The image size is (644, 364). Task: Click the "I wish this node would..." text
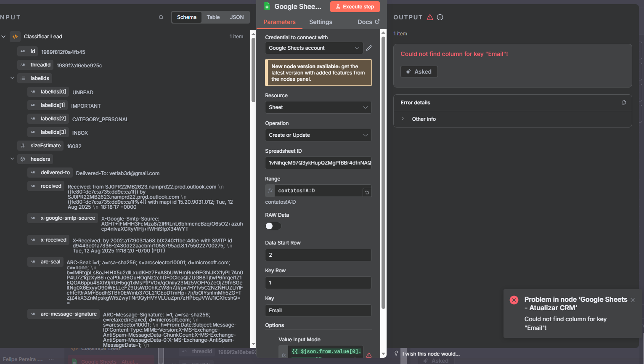431,354
